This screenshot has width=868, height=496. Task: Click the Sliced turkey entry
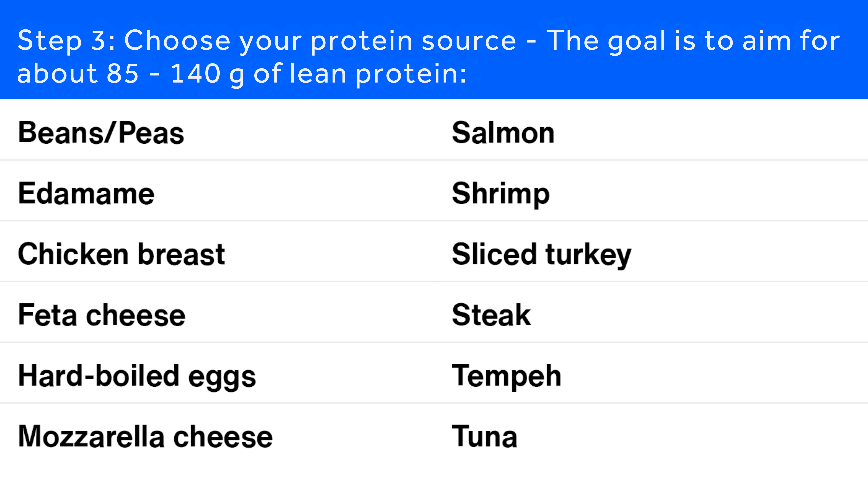tap(542, 254)
